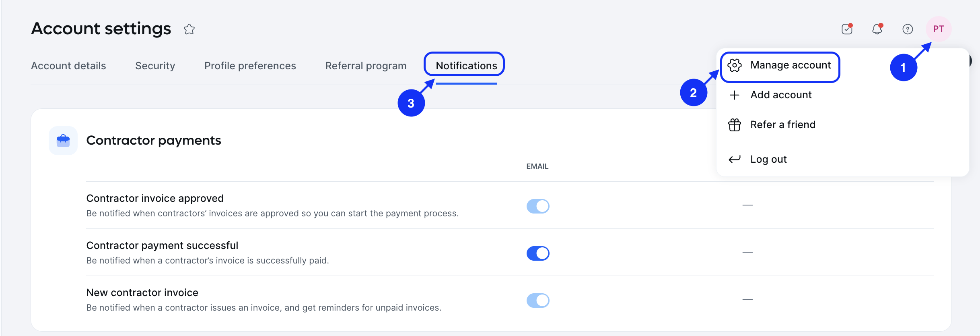Image resolution: width=980 pixels, height=336 pixels.
Task: Click the return arrow icon beside Log out
Action: click(735, 159)
